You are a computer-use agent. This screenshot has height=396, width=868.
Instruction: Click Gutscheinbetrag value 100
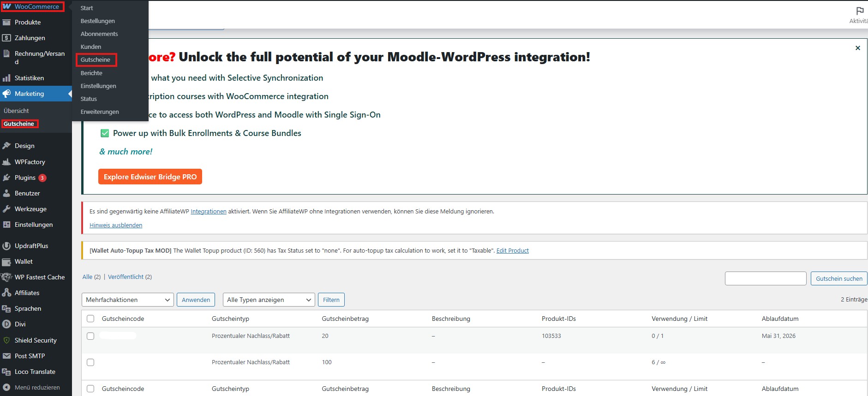(x=327, y=362)
